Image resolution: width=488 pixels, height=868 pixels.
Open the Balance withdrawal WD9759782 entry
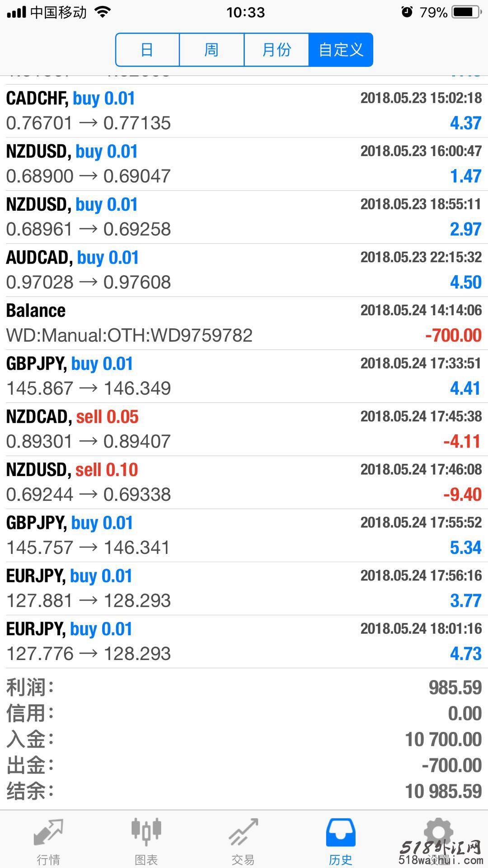point(244,323)
